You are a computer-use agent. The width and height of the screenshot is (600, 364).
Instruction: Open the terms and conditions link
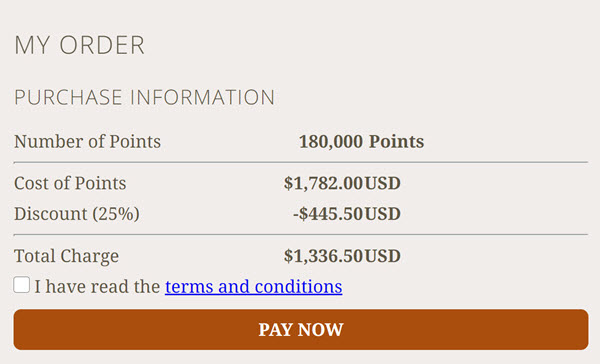(x=254, y=287)
